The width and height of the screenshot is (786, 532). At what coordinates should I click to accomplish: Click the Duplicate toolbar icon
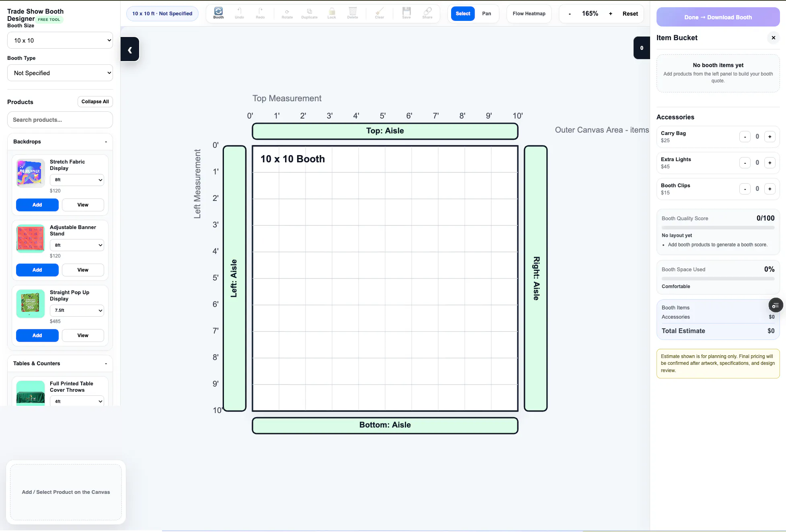pos(309,13)
